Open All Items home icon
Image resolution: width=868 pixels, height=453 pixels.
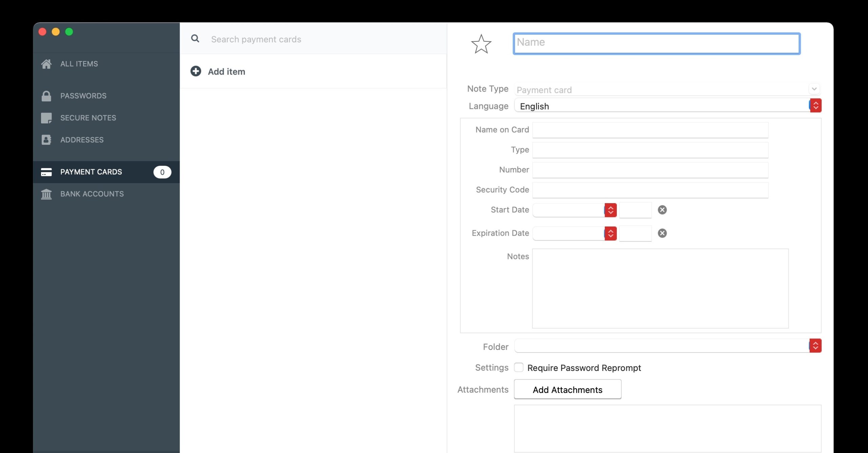click(46, 64)
